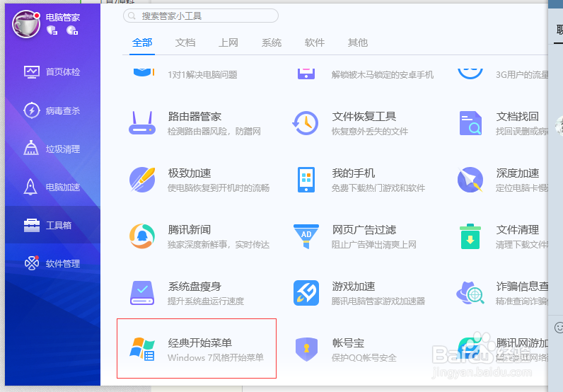This screenshot has height=392, width=563.
Task: Open the 经典开始菜单 Windows flag icon
Action: (142, 349)
